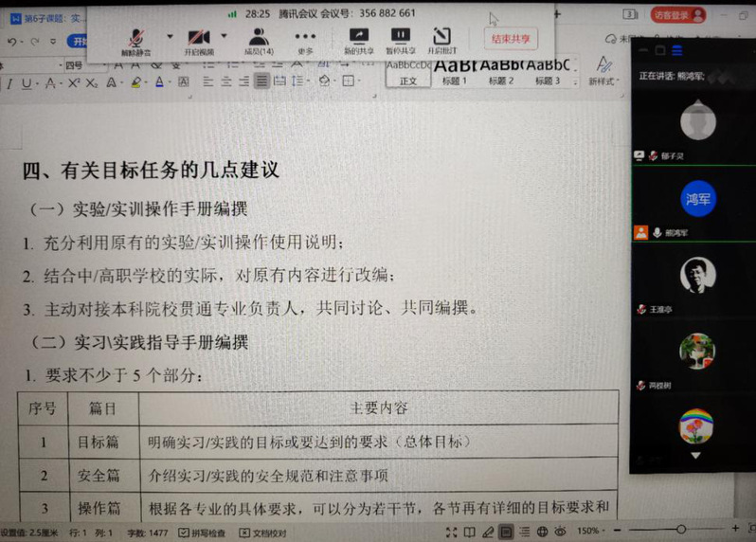Image resolution: width=756 pixels, height=542 pixels.
Task: Click the 访客登录 login button
Action: click(677, 14)
